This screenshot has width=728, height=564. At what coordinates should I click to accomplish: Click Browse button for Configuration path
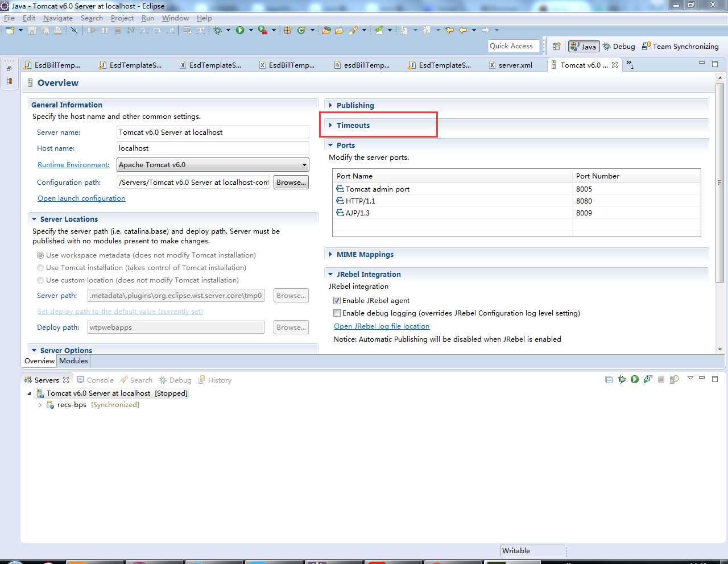[291, 182]
